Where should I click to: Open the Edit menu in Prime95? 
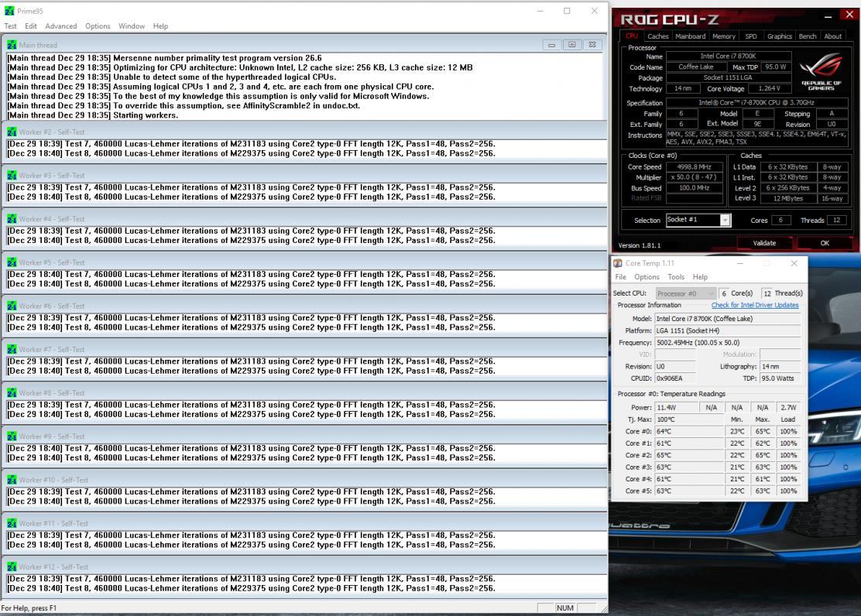pyautogui.click(x=31, y=26)
